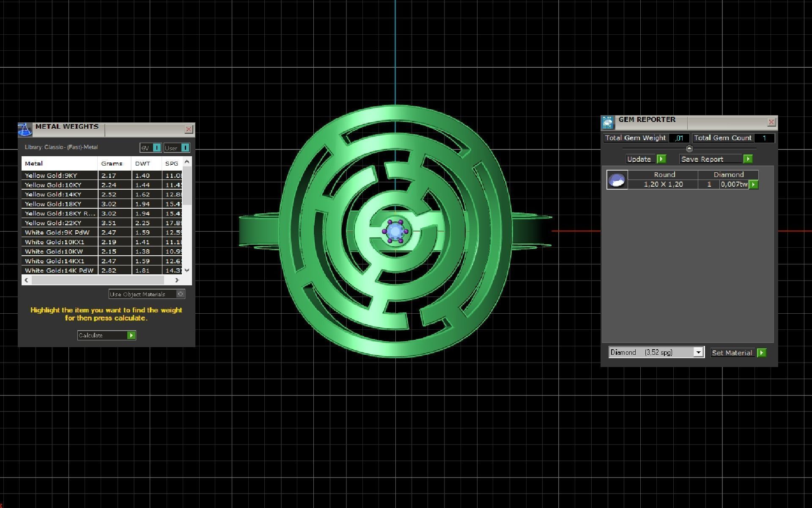This screenshot has height=508, width=812.
Task: Click the 0,007tw weight cell
Action: coord(734,185)
